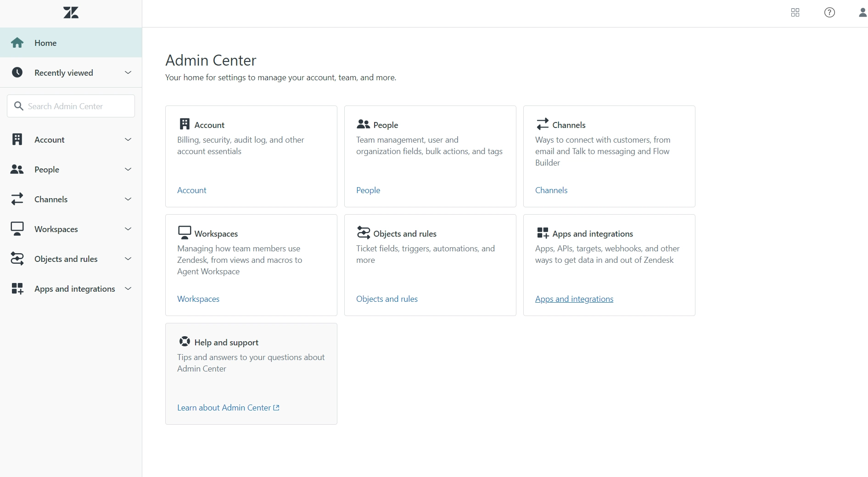Viewport: 868px width, 477px height.
Task: Select Channels label in sidebar menu
Action: click(51, 199)
